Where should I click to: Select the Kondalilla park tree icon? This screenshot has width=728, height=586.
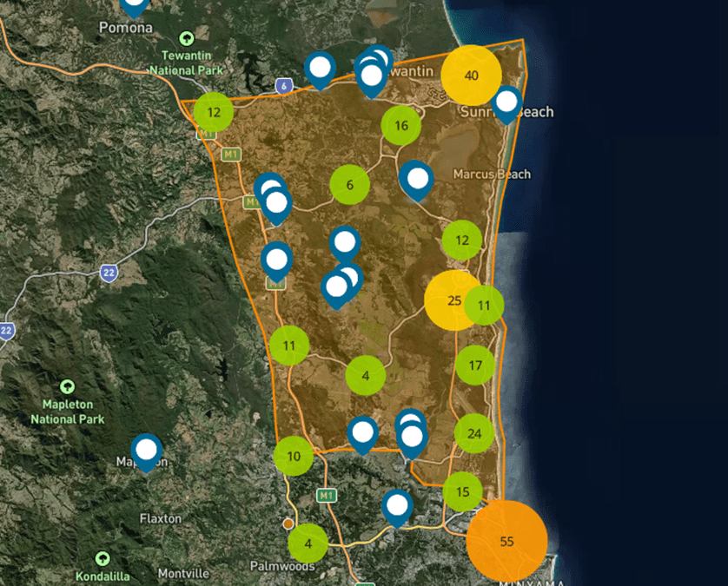(x=103, y=557)
